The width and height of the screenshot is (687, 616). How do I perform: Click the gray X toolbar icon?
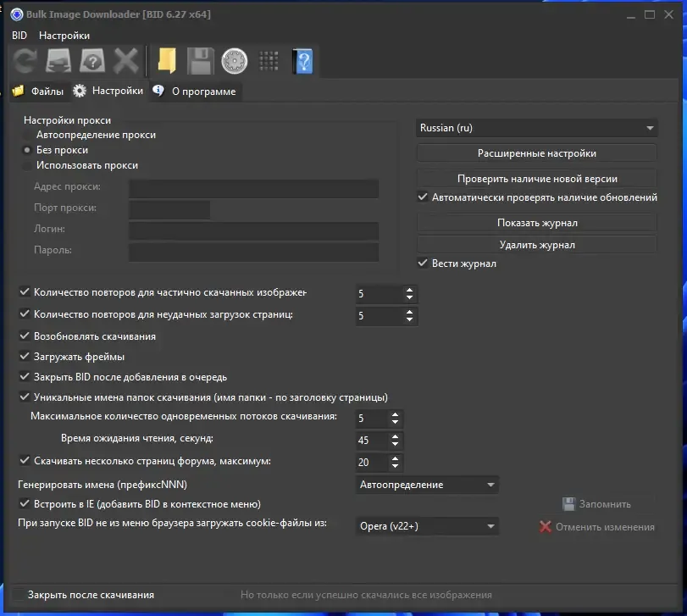(125, 61)
